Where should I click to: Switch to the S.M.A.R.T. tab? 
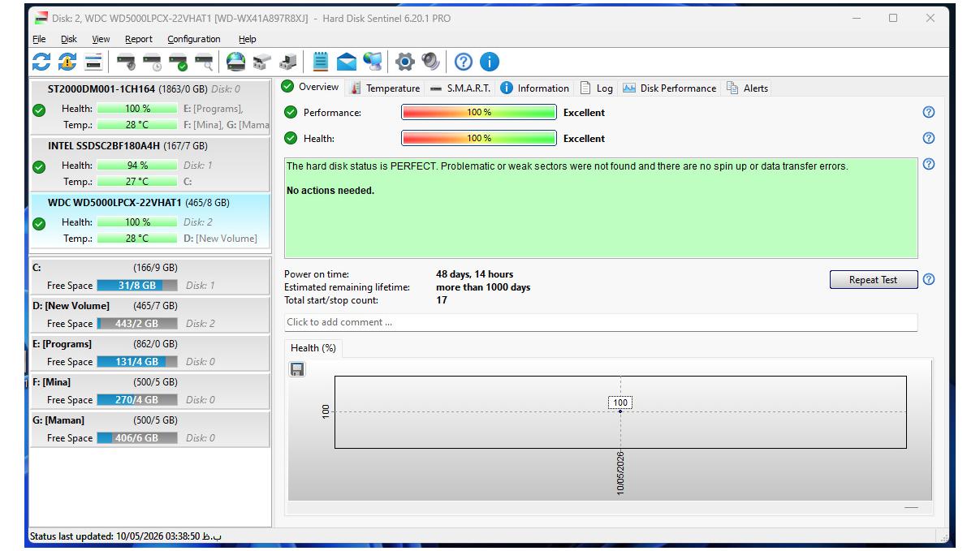460,88
